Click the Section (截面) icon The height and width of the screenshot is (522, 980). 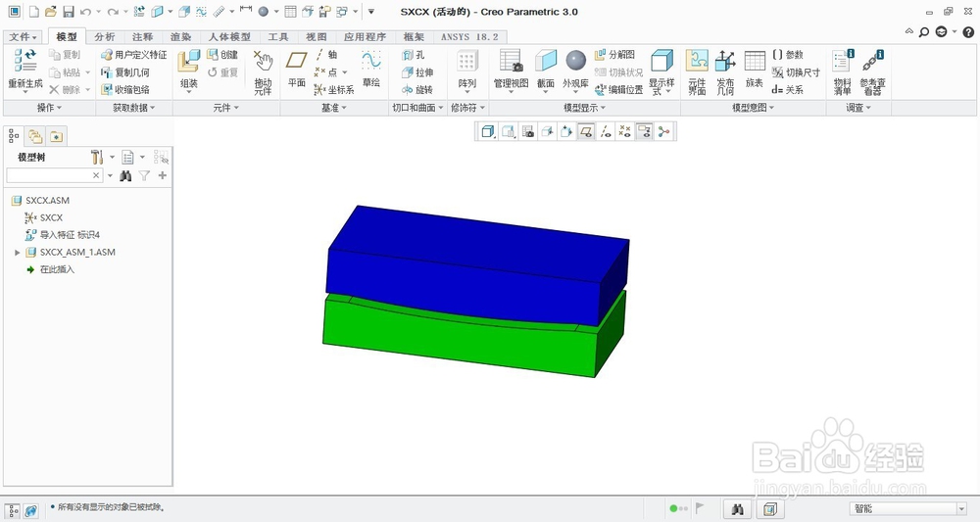click(546, 61)
